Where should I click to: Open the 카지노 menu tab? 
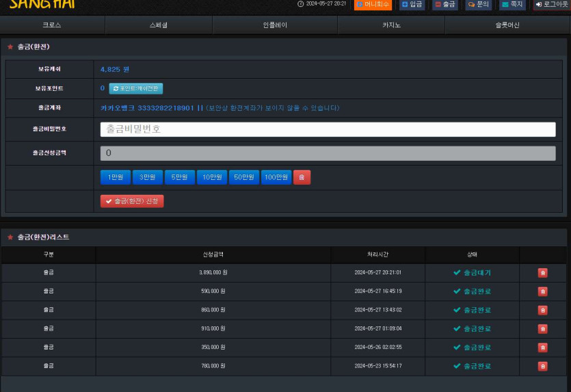click(x=391, y=25)
